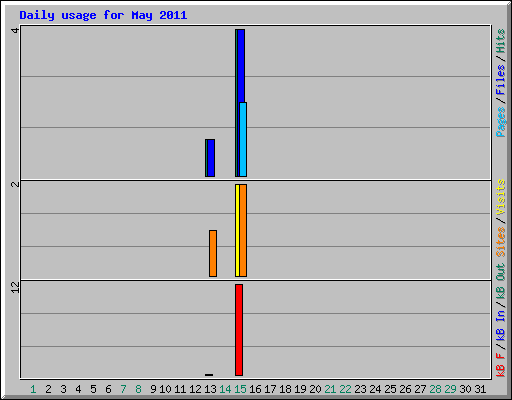Click day 7 label on the x-axis
The width and height of the screenshot is (512, 400).
[123, 389]
